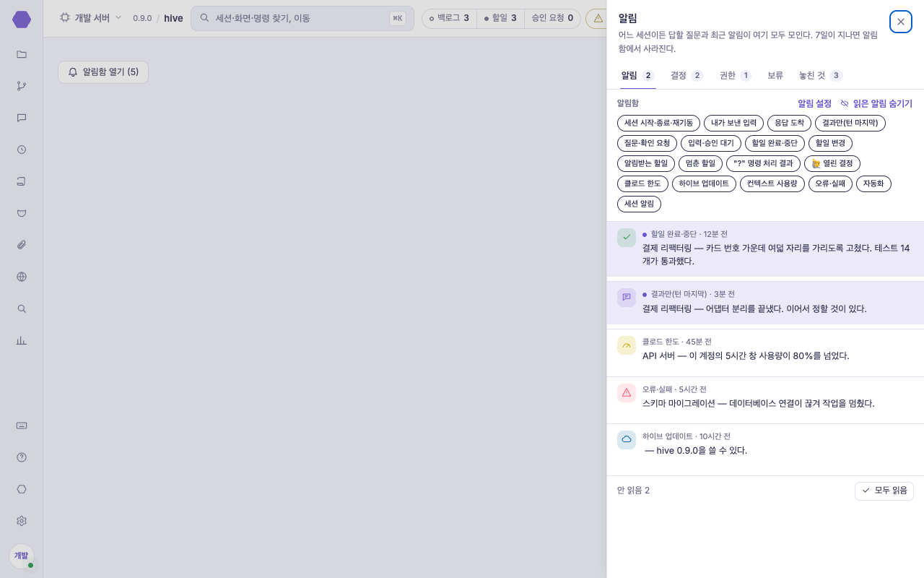Click the red warning icon of the 오류·실패 alert
Screen dimensions: 924x578
click(x=627, y=393)
